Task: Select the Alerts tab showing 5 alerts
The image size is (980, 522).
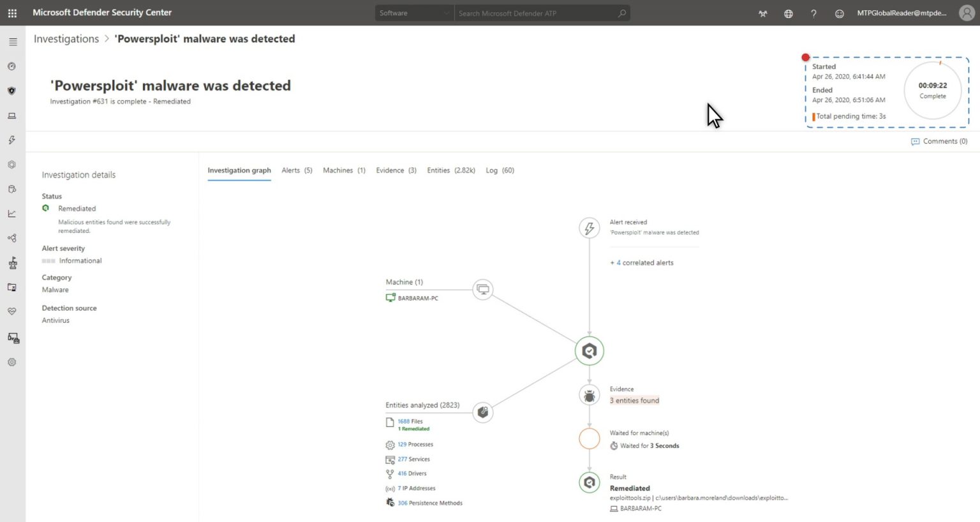Action: pos(296,170)
